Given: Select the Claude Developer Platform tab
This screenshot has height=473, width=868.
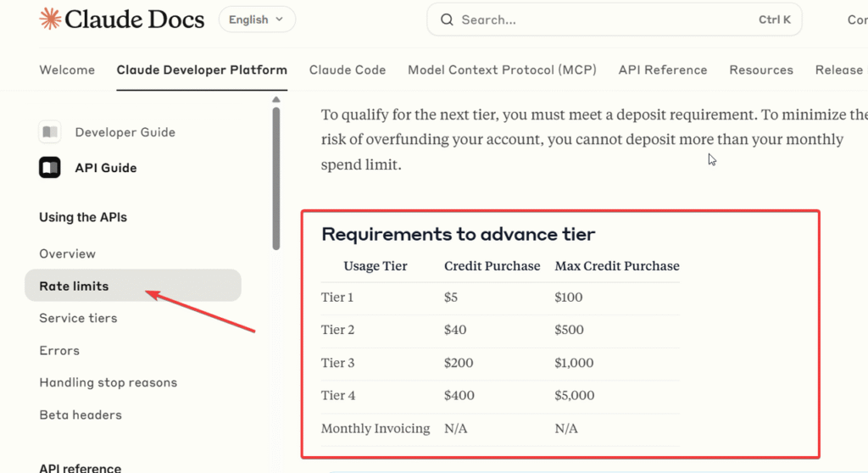Looking at the screenshot, I should coord(202,70).
